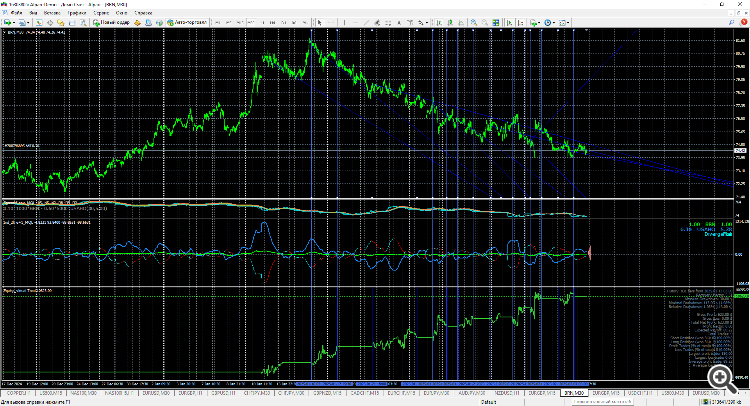The image size is (750, 406).
Task: Open the Arrows drawing tool icon
Action: [x=420, y=22]
